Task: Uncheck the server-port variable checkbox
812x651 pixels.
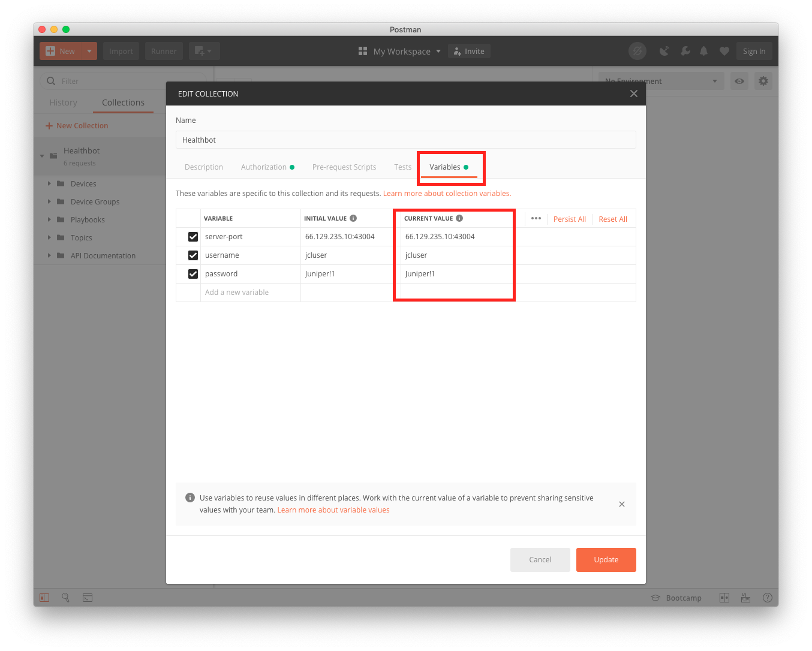Action: tap(193, 237)
